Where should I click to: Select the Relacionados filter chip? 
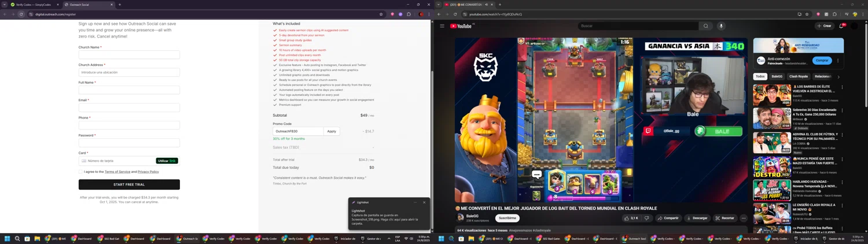click(x=822, y=76)
